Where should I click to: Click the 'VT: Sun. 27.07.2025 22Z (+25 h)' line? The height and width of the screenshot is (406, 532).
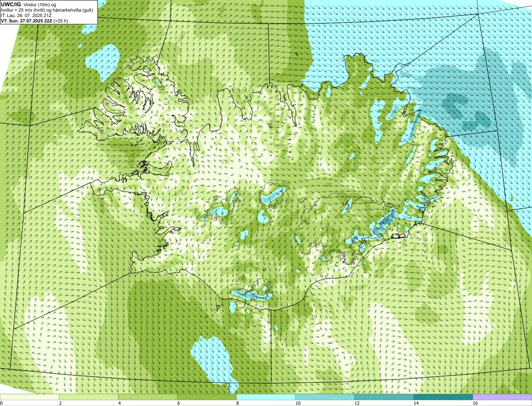[34, 20]
